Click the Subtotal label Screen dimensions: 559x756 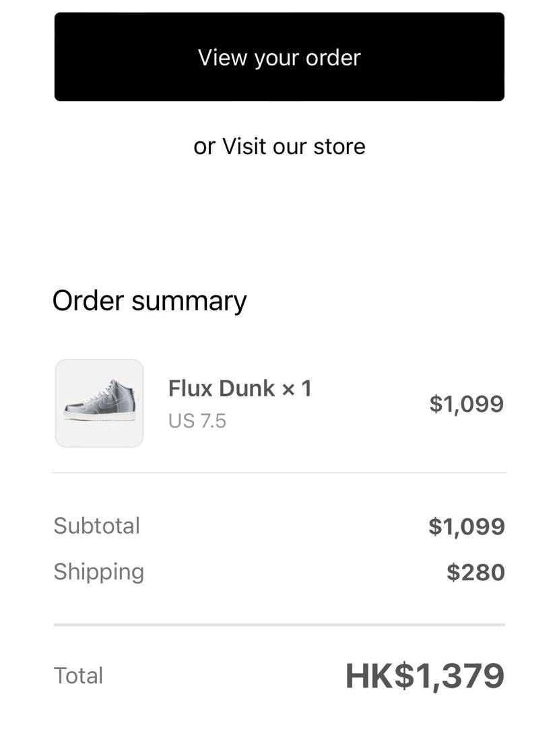point(97,526)
